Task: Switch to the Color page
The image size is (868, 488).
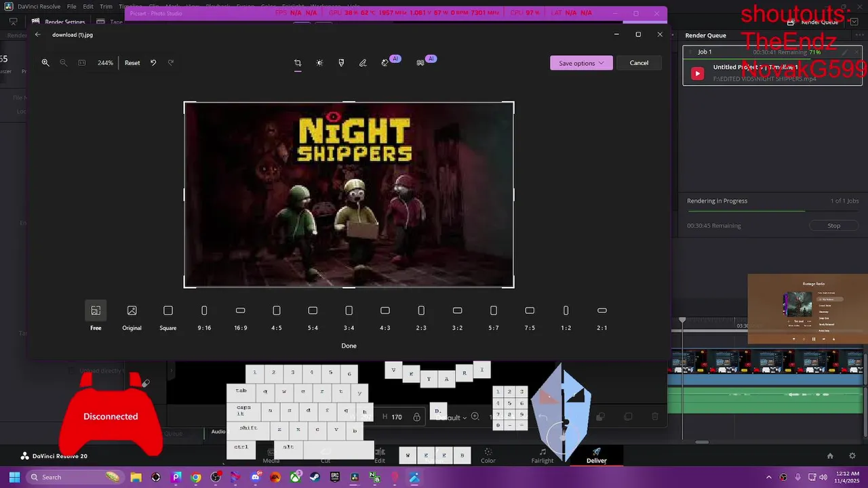Action: 488,455
